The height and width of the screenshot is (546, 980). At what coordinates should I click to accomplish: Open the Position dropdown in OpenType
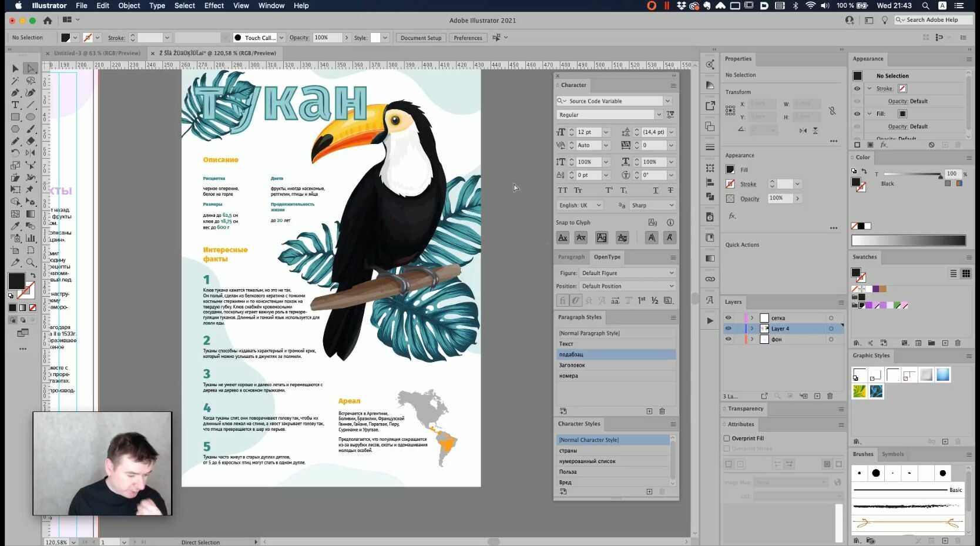click(x=627, y=286)
